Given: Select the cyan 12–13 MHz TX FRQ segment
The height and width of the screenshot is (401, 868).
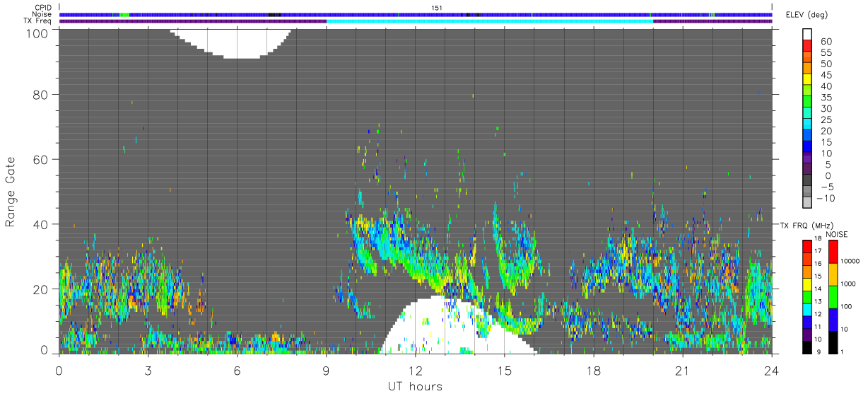Looking at the screenshot, I should (807, 309).
